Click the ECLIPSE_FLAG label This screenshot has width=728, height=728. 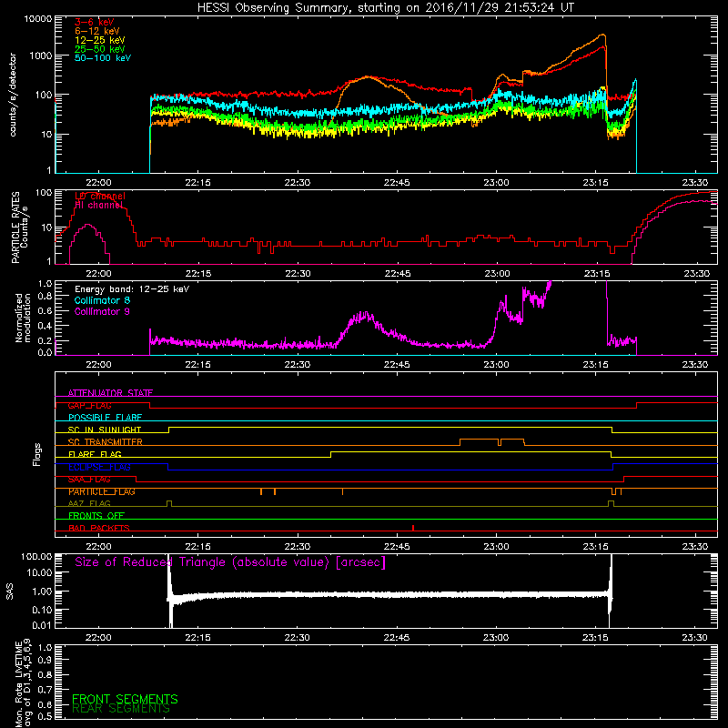[99, 467]
